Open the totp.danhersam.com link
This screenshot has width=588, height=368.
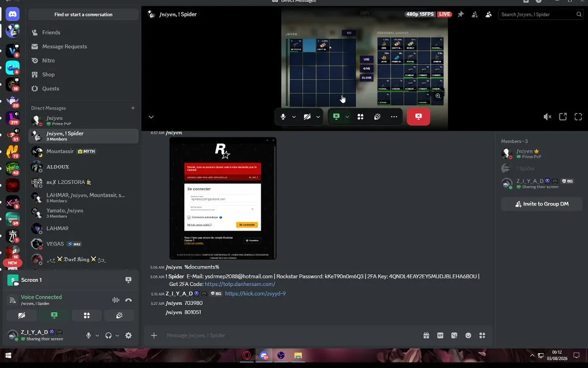click(240, 284)
